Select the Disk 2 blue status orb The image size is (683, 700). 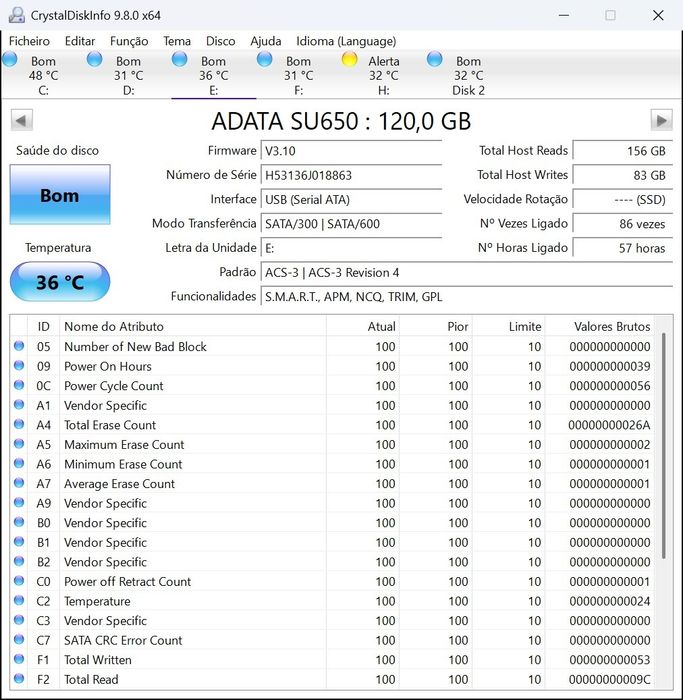click(434, 59)
